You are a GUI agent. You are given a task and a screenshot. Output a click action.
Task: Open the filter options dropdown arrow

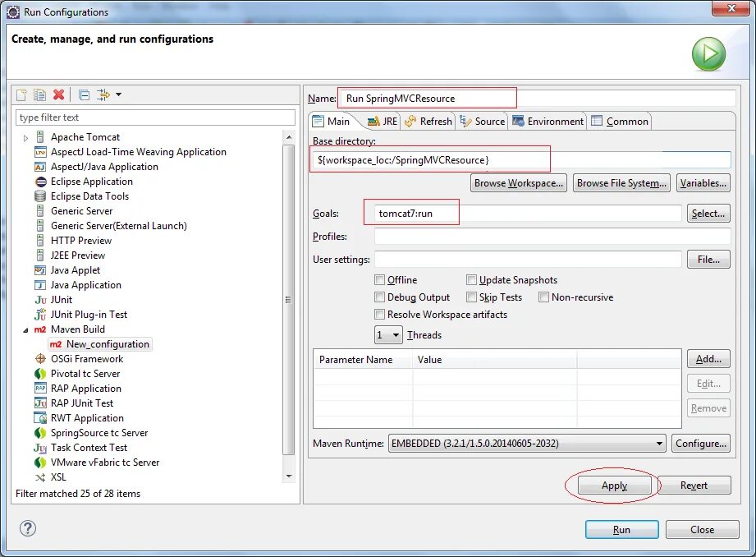(x=118, y=94)
